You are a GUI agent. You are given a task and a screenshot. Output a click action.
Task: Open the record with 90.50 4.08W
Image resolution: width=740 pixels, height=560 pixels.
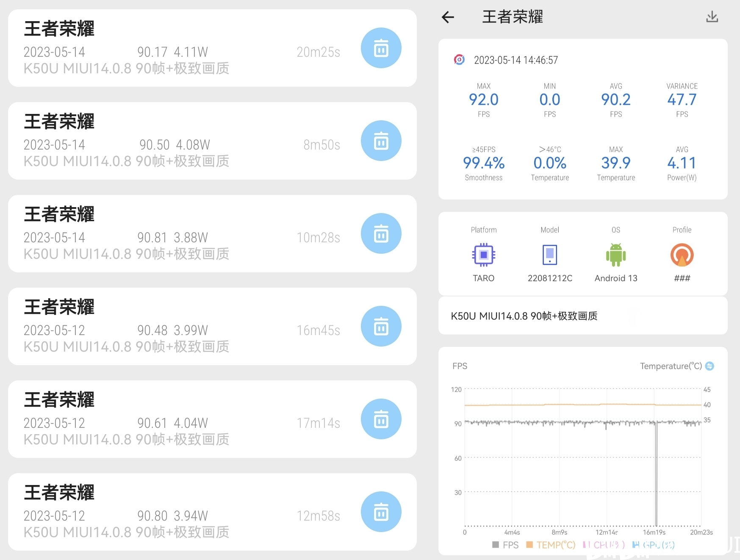(x=212, y=141)
